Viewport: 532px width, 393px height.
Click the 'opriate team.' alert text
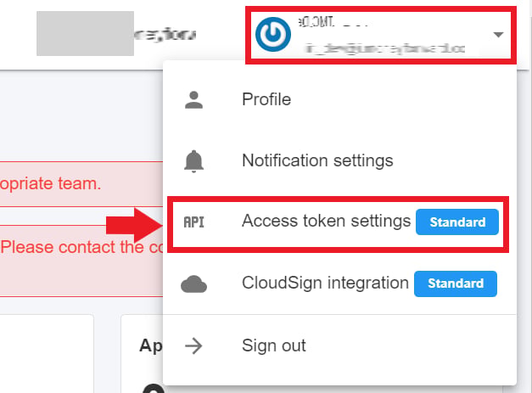51,183
